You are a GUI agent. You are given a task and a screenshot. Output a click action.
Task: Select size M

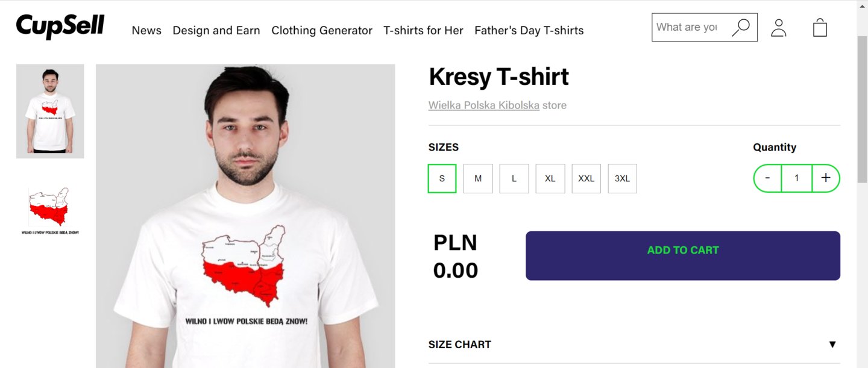[478, 178]
